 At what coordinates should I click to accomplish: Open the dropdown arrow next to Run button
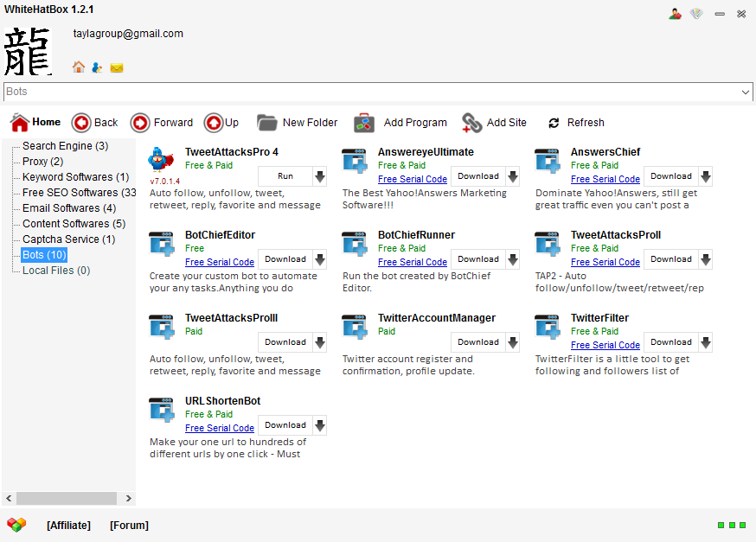point(320,176)
